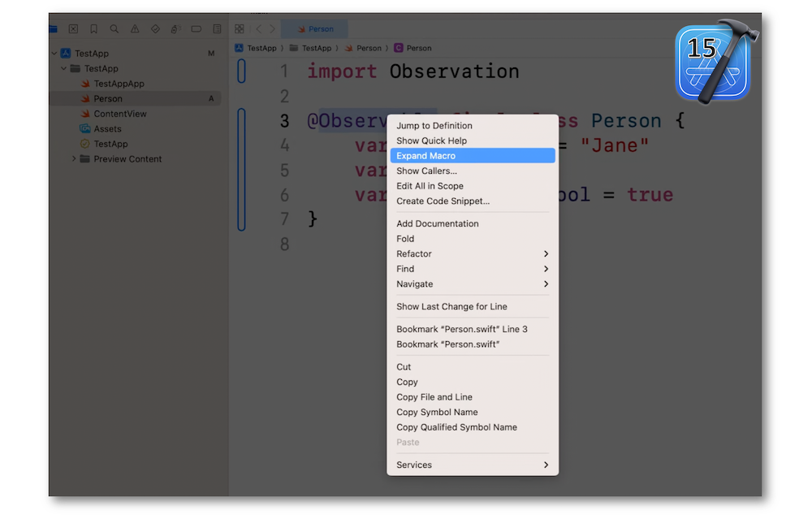Choose Copy File and Line
812x519 pixels.
473,396
